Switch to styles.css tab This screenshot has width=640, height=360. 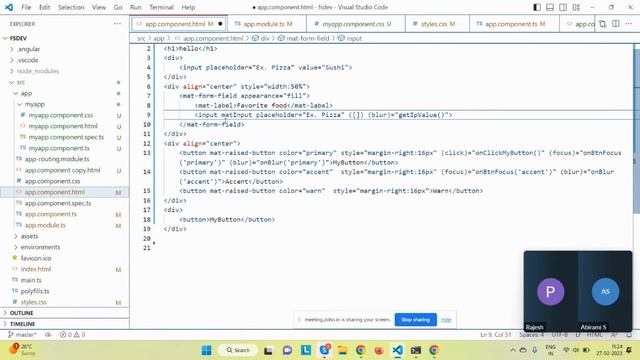click(437, 24)
